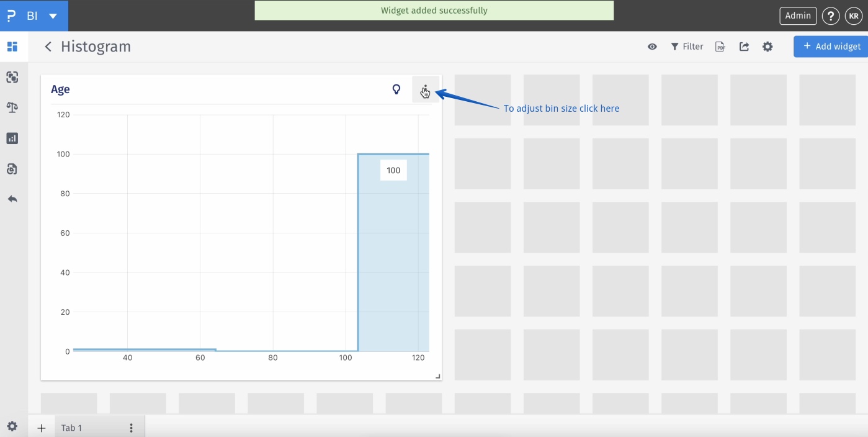
Task: Open the balance scale sidebar icon
Action: [x=12, y=107]
